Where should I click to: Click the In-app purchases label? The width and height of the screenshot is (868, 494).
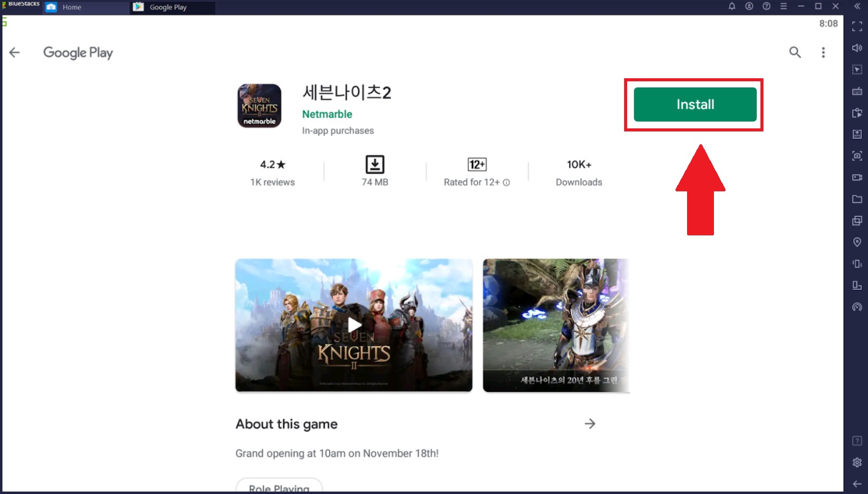338,131
